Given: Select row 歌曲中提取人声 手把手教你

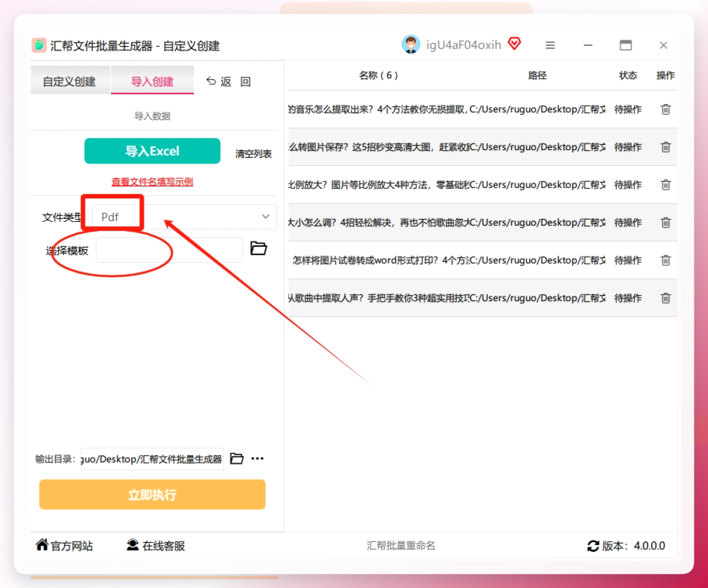Looking at the screenshot, I should (483, 298).
